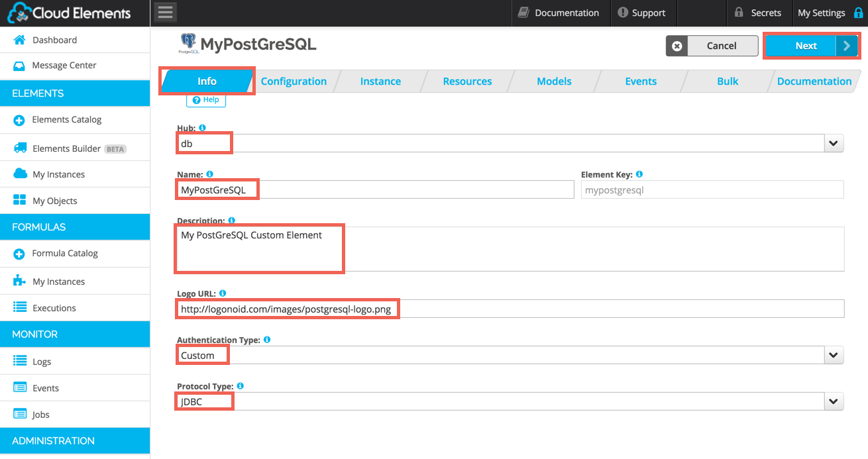Click the Logs list icon

(20, 362)
